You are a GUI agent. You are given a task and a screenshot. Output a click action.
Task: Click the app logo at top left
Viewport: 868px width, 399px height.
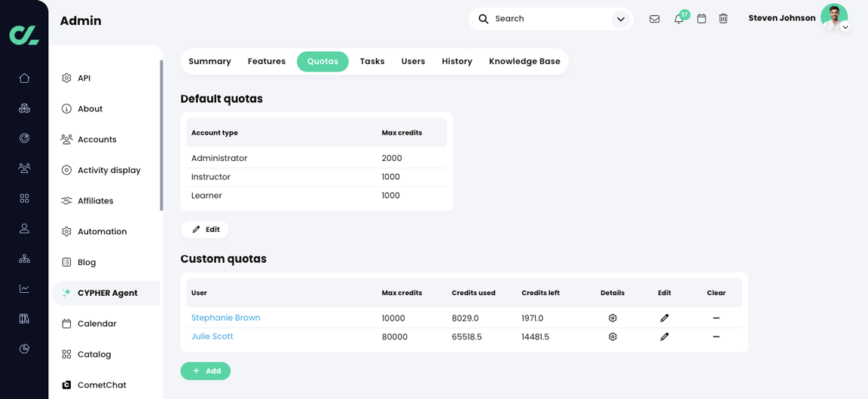coord(24,34)
